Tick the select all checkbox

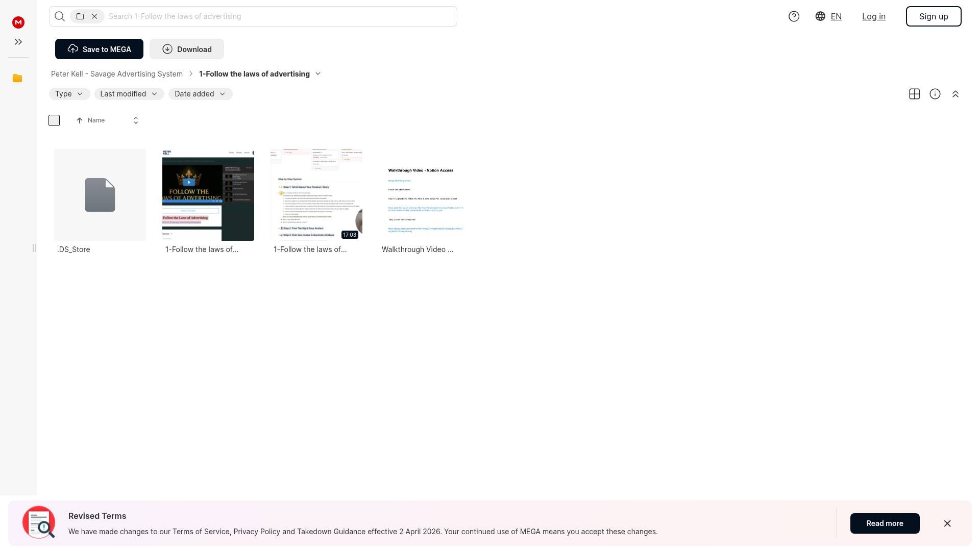[54, 120]
